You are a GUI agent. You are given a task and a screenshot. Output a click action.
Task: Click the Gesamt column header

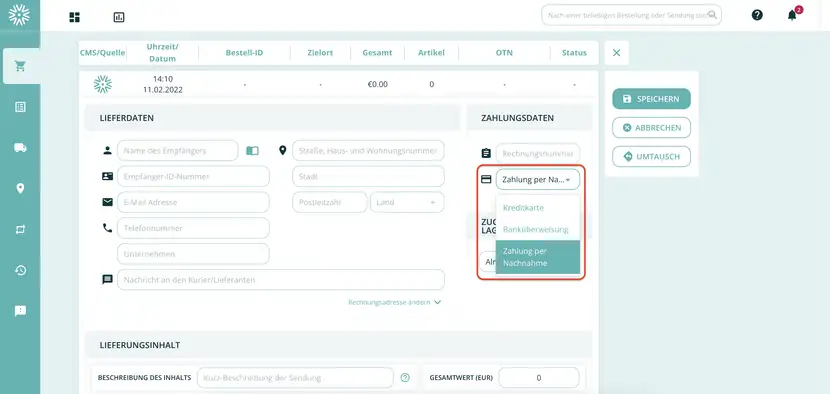coord(377,53)
